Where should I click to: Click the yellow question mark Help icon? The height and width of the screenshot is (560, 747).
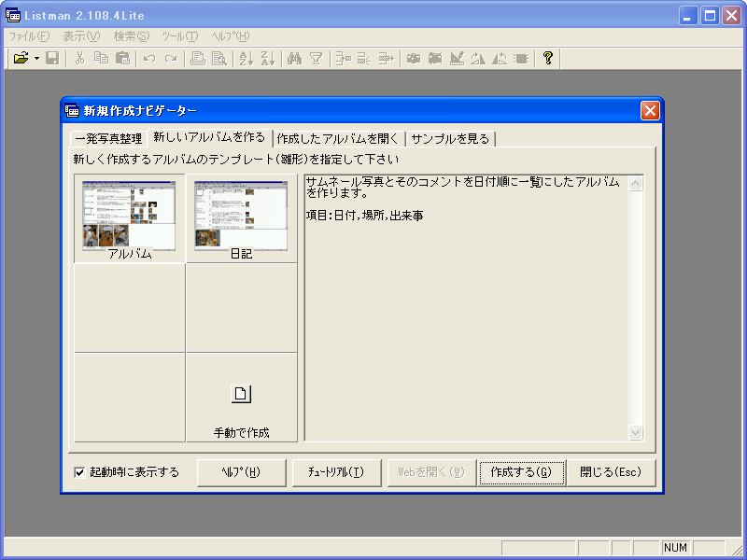548,58
